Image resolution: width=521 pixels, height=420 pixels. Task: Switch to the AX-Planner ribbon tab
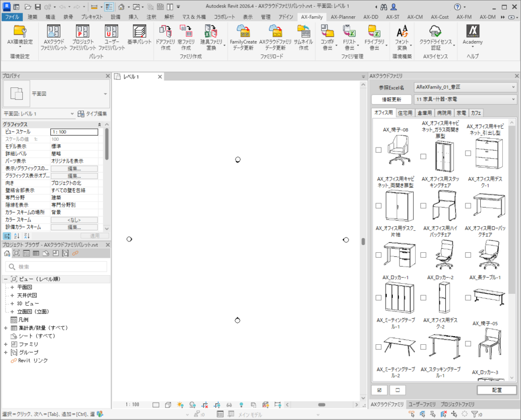pyautogui.click(x=342, y=17)
